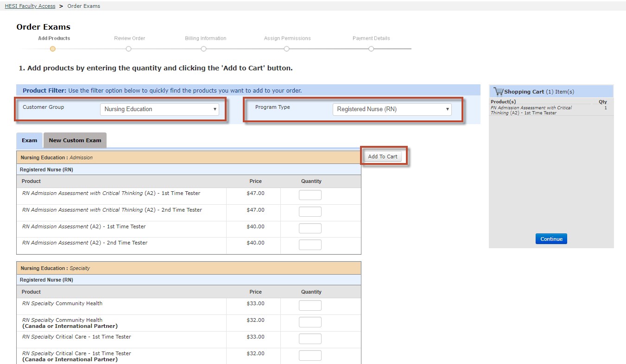Expand the Program Type dropdown
The width and height of the screenshot is (626, 364).
click(x=392, y=109)
